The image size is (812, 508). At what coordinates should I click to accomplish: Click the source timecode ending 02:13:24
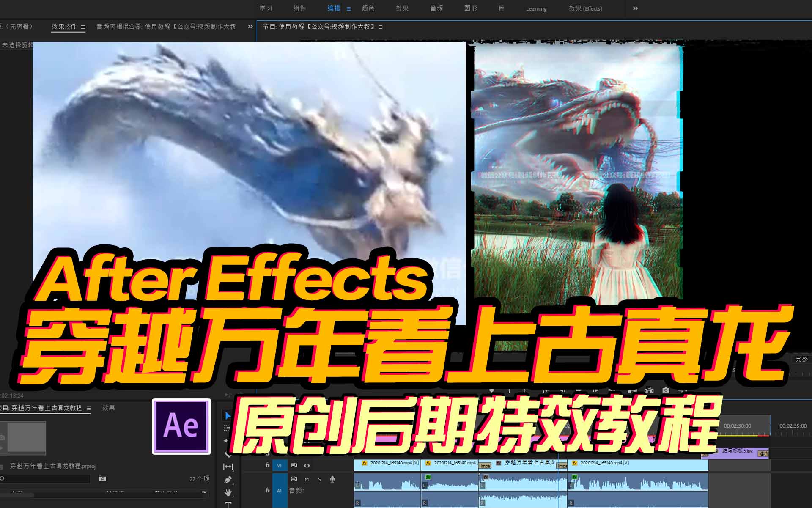12,396
